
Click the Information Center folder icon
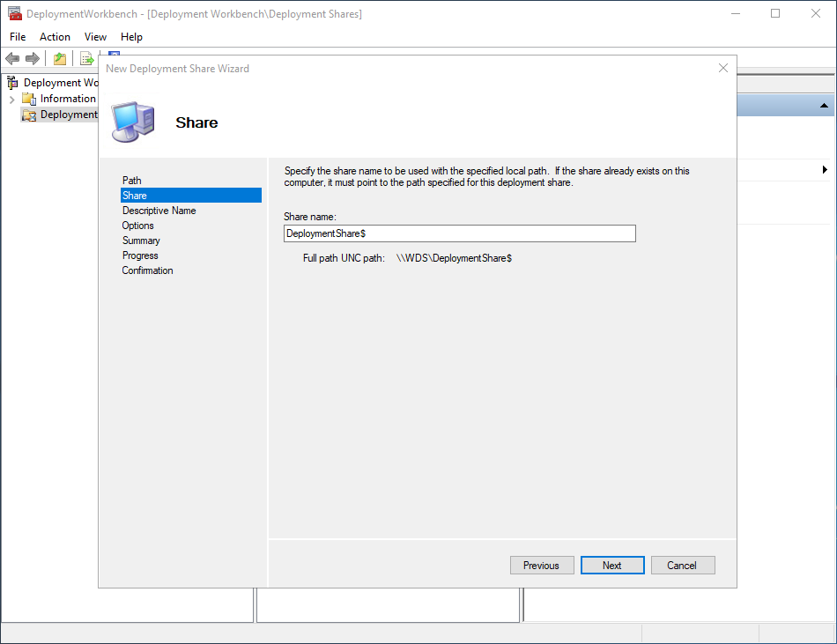tap(29, 98)
